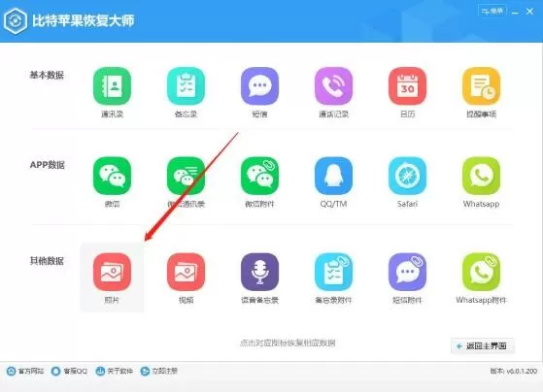The width and height of the screenshot is (543, 392).
Task: Open the 菜单 menu in title bar
Action: (x=492, y=11)
